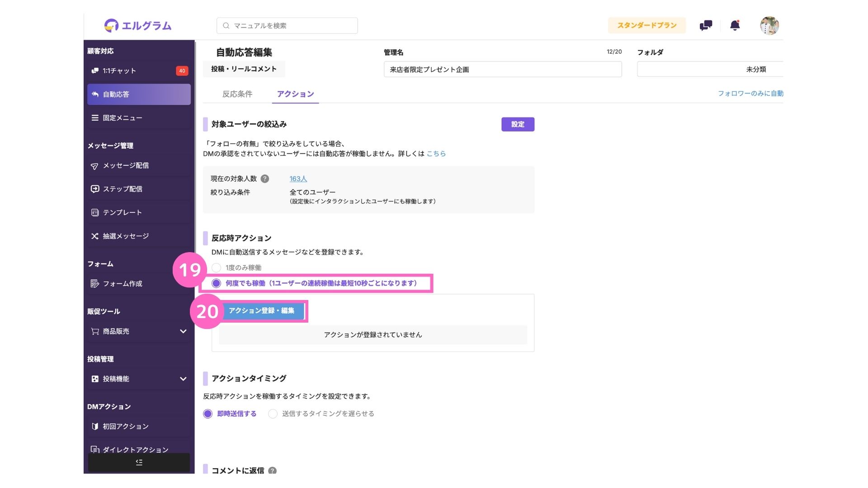Switch to the 反応条件 tab
The width and height of the screenshot is (868, 488).
click(237, 94)
